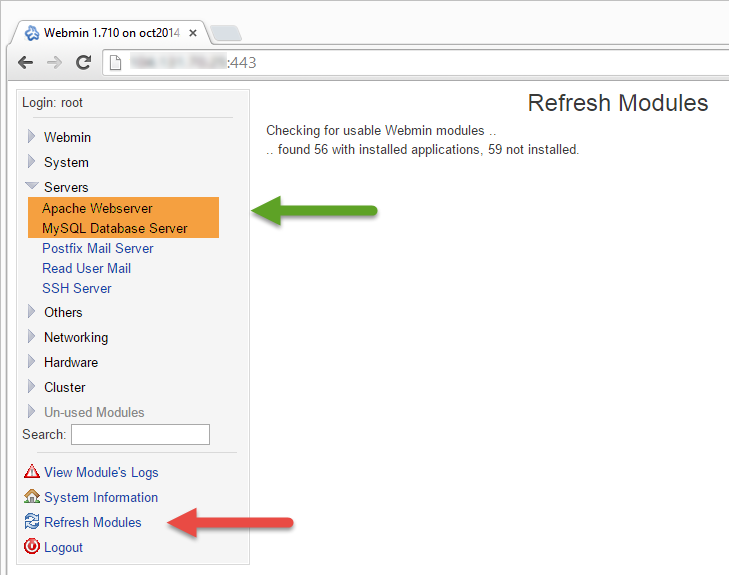Expand the Un-used Modules triangle
The width and height of the screenshot is (729, 575).
coord(31,412)
